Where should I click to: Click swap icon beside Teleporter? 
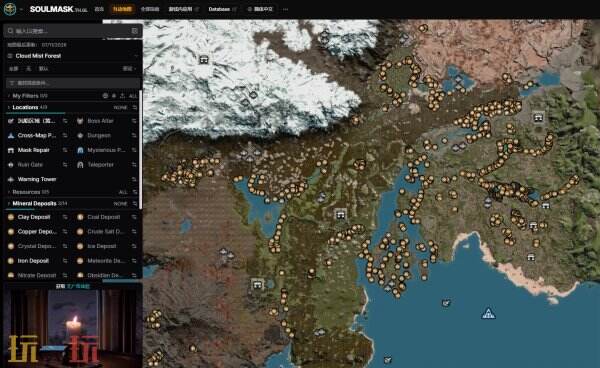[x=134, y=164]
